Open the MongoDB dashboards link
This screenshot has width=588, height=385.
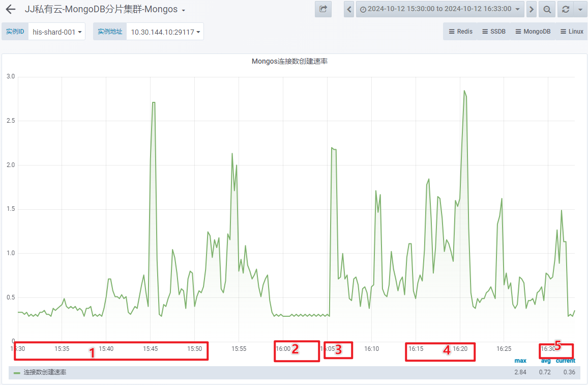[533, 32]
